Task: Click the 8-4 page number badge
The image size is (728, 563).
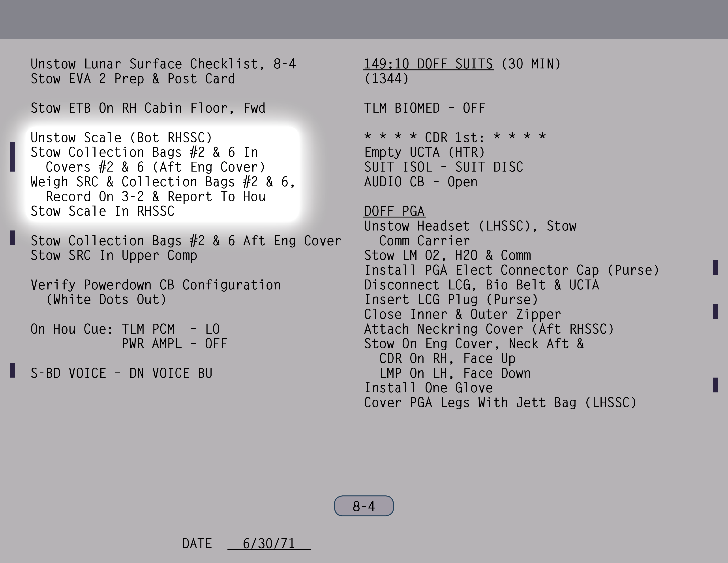Action: click(x=364, y=506)
